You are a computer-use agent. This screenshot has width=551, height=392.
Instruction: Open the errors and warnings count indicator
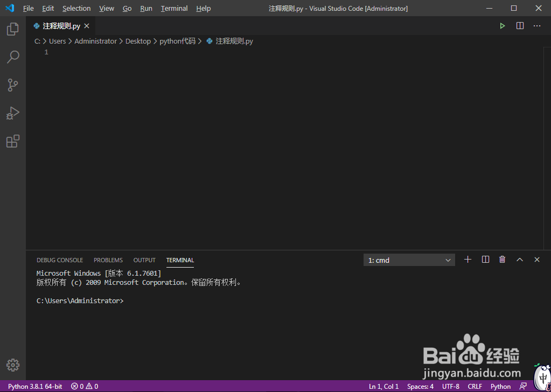[85, 387]
